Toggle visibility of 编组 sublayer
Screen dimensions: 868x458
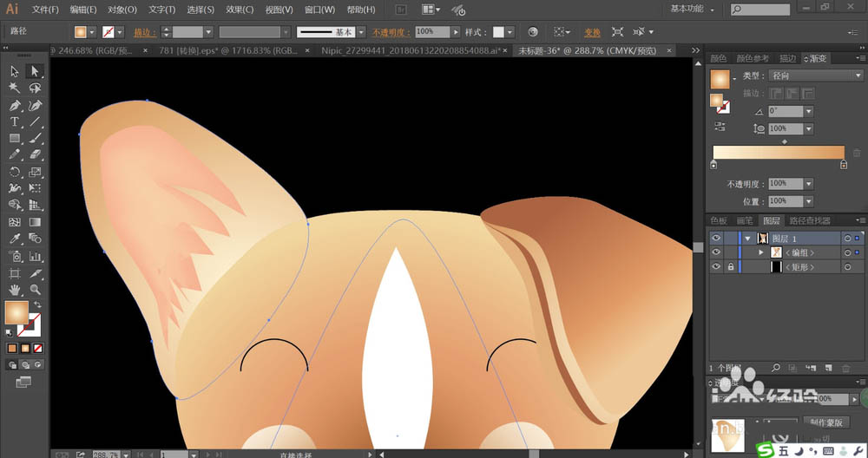coord(716,252)
